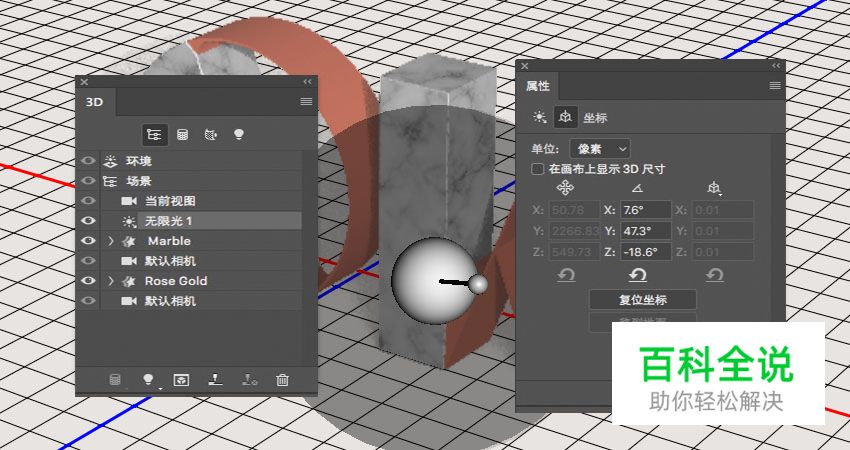Switch to the 3D panel tab
Viewport: 850px width, 450px height.
[x=95, y=102]
